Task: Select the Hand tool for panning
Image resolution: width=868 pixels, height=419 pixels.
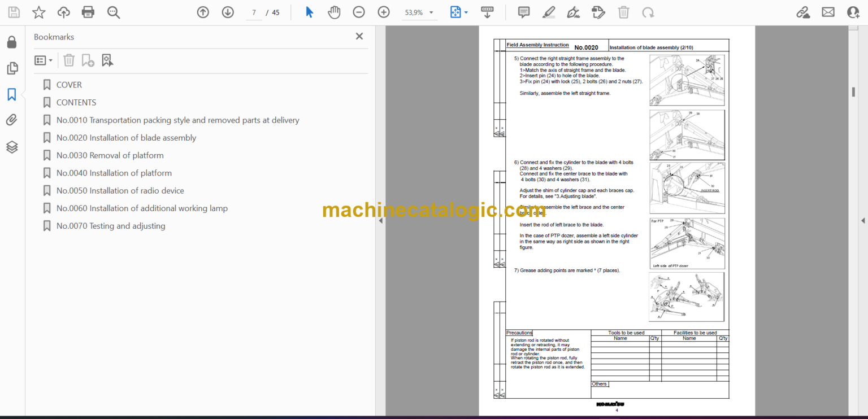Action: pos(334,12)
